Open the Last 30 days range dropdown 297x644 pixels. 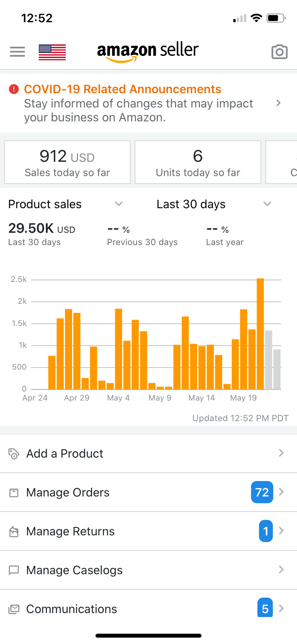(267, 204)
